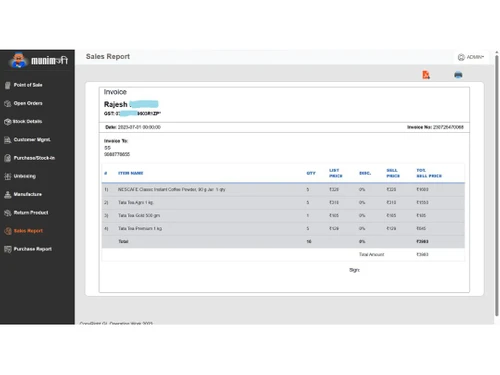Export invoice using the orange file icon
This screenshot has width=500, height=375.
click(426, 75)
